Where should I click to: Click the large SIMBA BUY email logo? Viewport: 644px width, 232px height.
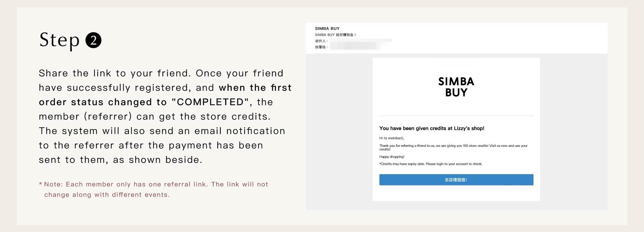tap(456, 87)
